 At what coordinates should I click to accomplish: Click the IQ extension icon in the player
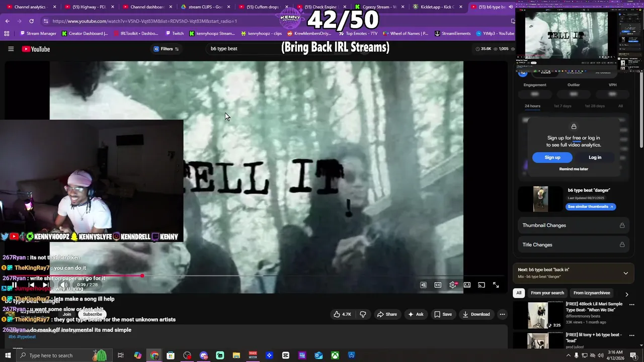424,285
